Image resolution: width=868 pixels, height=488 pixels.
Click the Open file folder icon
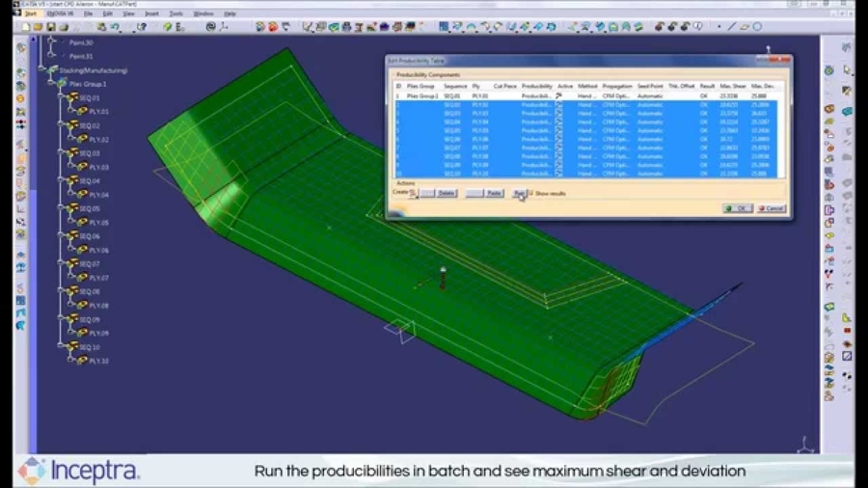(x=38, y=27)
